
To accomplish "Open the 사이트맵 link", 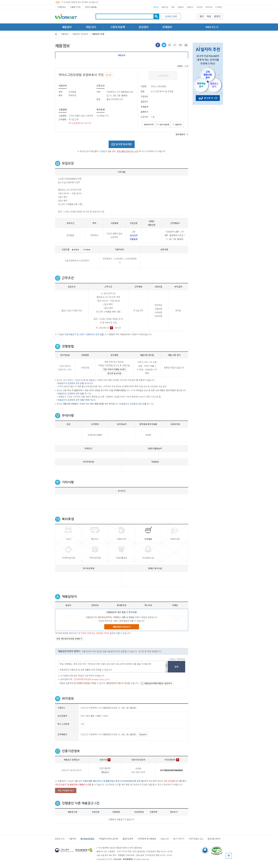I will pos(218,7).
